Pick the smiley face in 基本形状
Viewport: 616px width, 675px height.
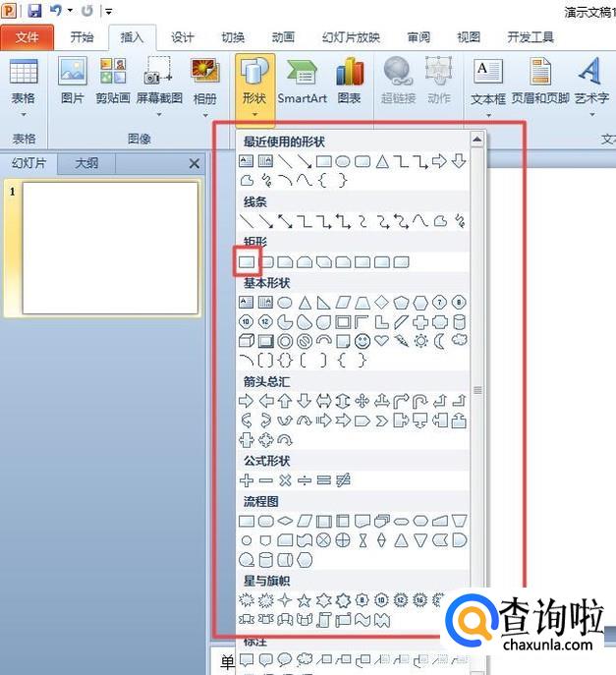click(x=363, y=341)
